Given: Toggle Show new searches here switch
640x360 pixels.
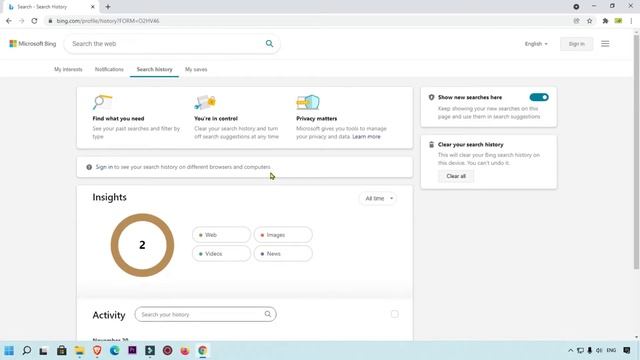Looking at the screenshot, I should (539, 97).
